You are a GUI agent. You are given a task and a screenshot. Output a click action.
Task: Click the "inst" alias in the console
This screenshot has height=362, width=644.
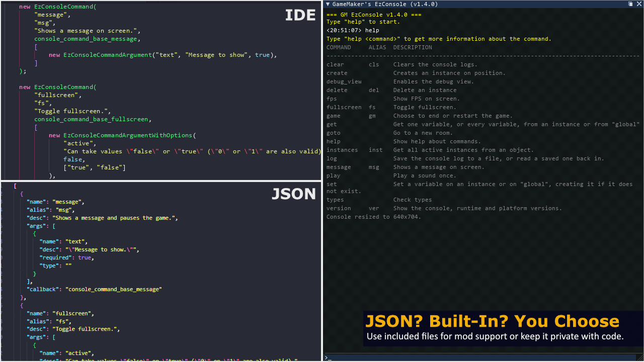coord(375,150)
